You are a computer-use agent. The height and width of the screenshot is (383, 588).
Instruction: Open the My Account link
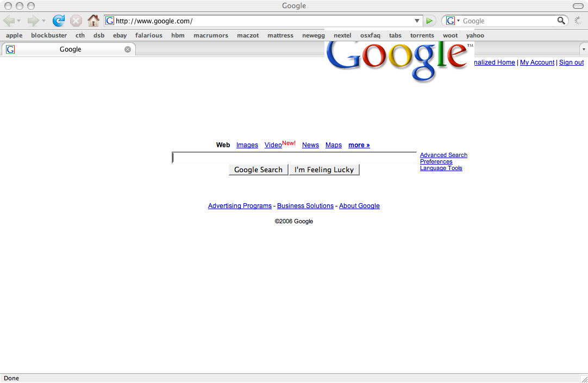[537, 62]
